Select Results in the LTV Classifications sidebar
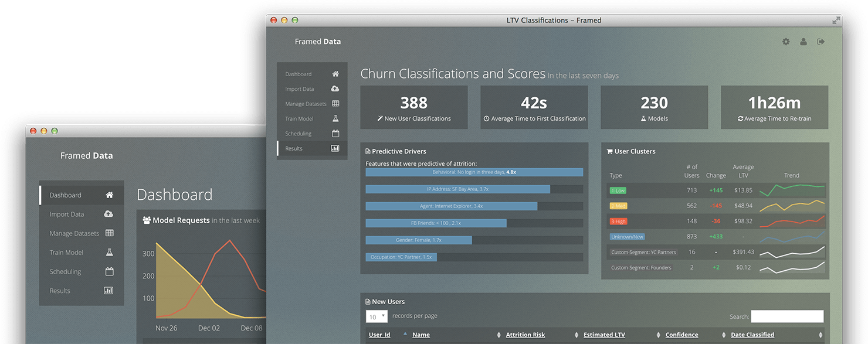 (312, 148)
